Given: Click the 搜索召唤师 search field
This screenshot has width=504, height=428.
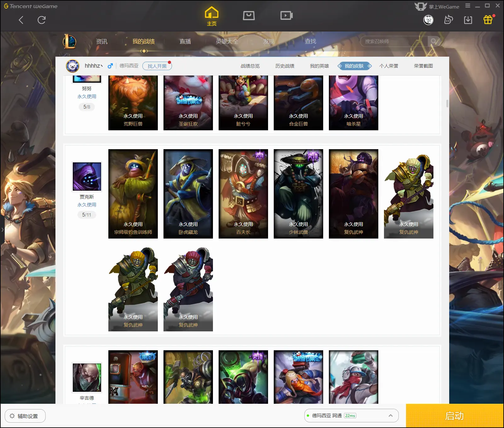Looking at the screenshot, I should click(x=394, y=41).
